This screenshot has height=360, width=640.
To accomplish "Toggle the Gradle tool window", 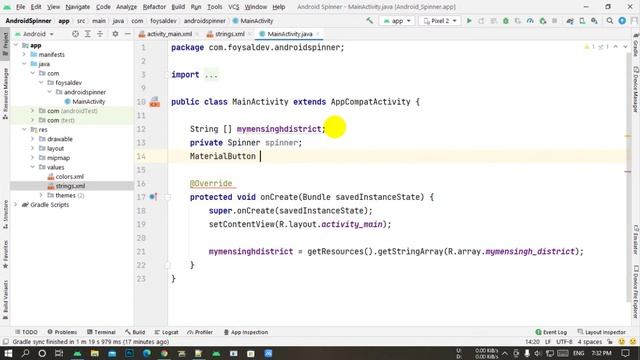I will 636,45.
